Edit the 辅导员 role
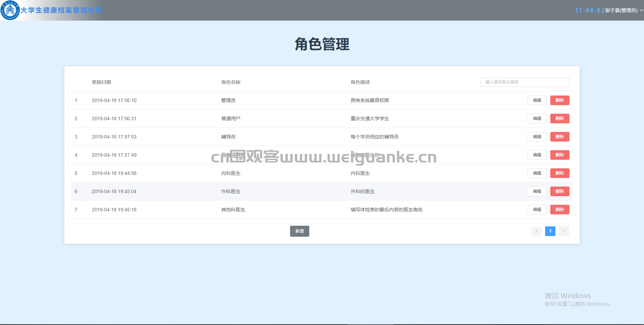The image size is (644, 325). [x=537, y=137]
